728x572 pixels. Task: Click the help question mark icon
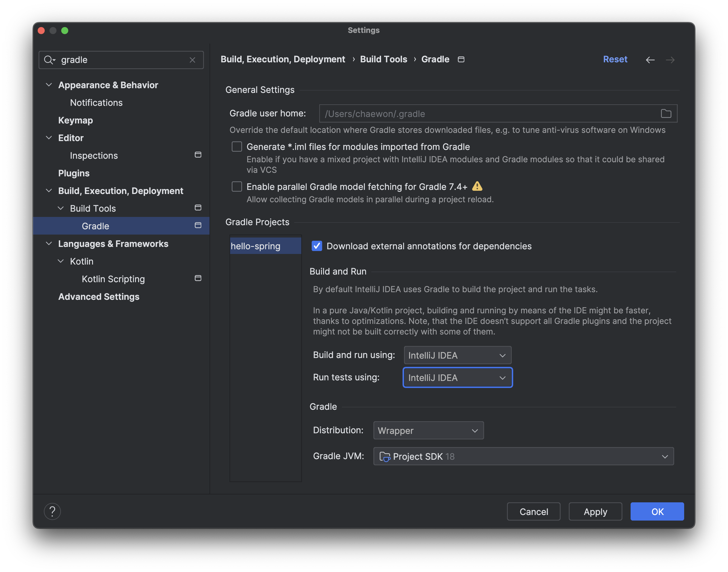point(52,511)
